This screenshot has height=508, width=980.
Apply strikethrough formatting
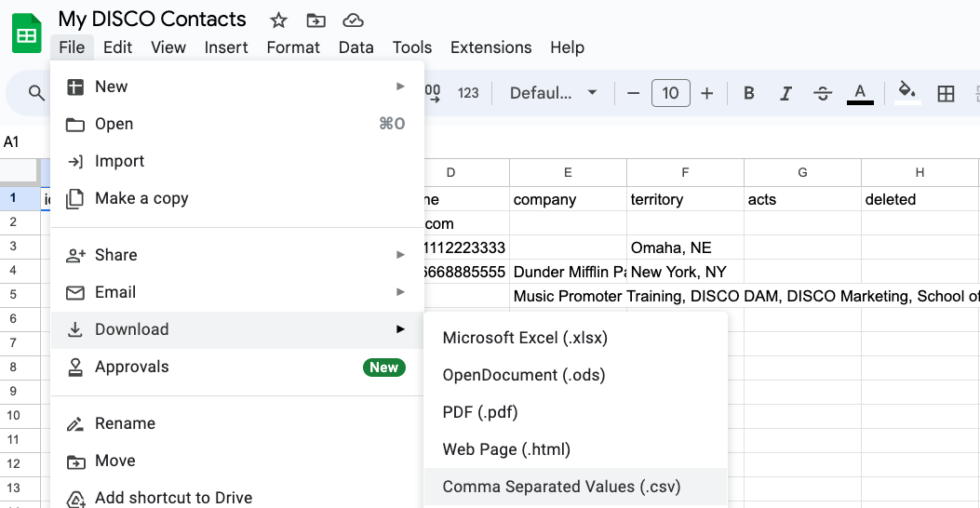[x=823, y=93]
